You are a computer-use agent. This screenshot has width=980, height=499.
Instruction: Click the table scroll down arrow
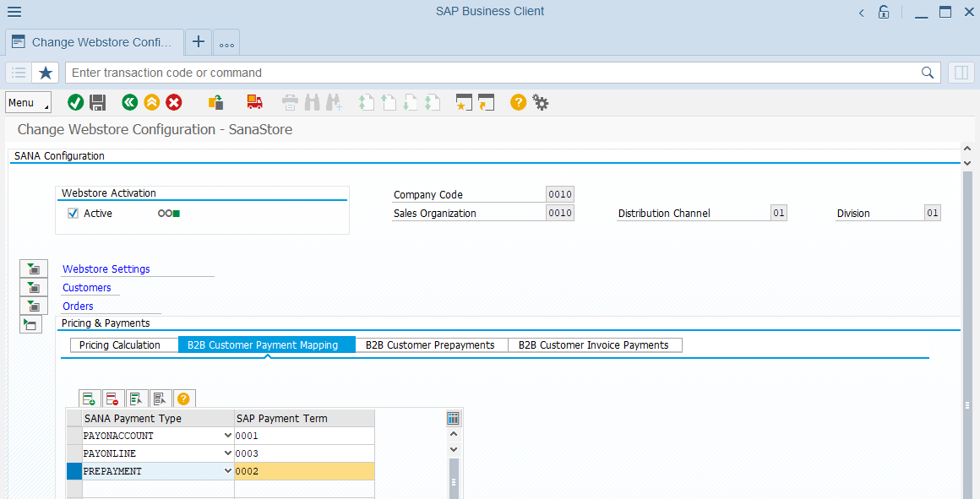tap(454, 449)
